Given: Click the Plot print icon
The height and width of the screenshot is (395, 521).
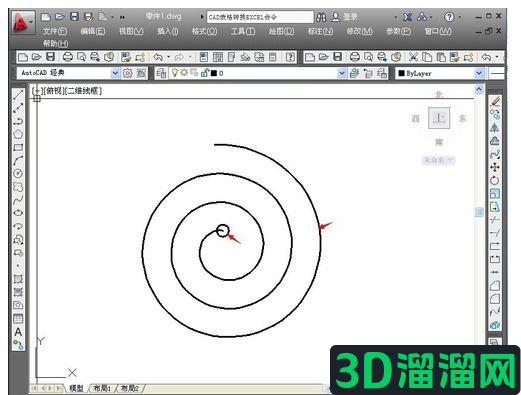Looking at the screenshot, I should pyautogui.click(x=68, y=57).
